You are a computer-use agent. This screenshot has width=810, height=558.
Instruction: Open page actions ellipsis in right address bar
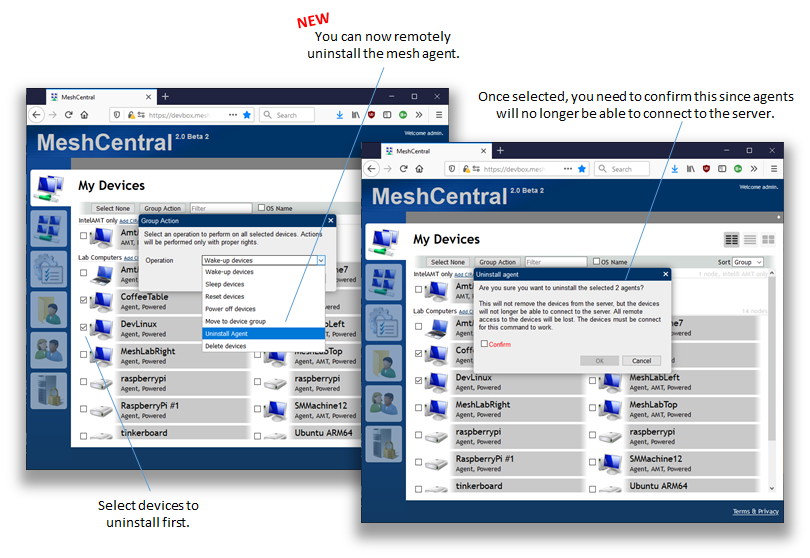(x=568, y=168)
